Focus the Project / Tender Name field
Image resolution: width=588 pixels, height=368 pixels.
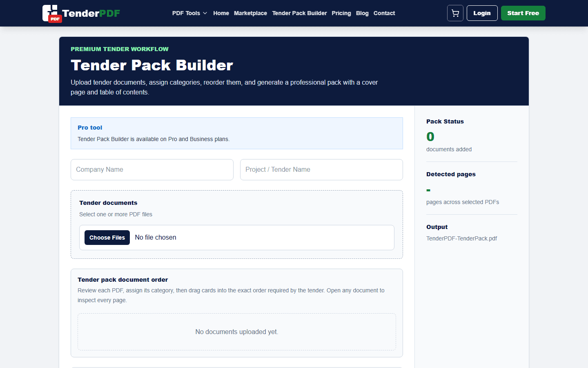pyautogui.click(x=321, y=170)
